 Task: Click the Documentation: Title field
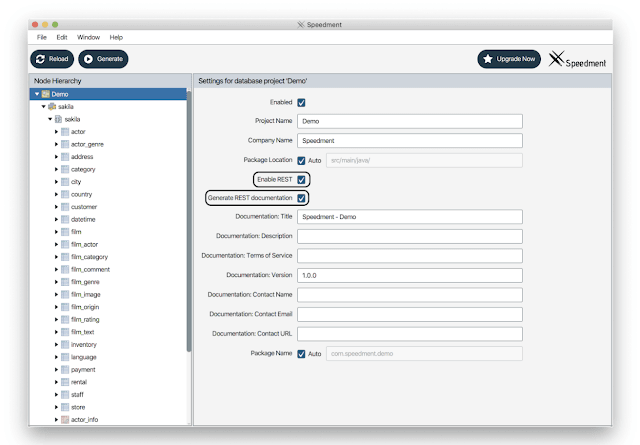[x=410, y=217]
